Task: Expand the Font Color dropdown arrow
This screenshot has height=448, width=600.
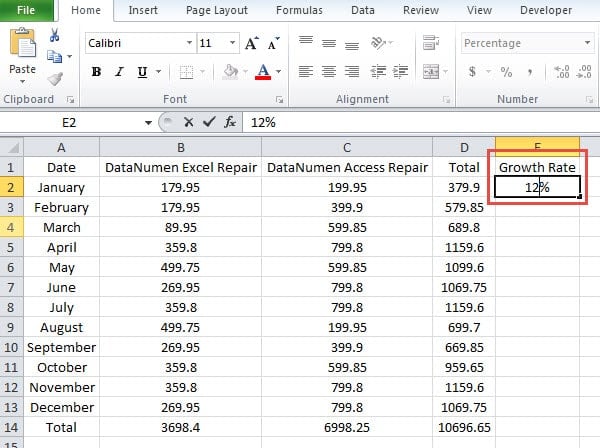Action: point(279,72)
